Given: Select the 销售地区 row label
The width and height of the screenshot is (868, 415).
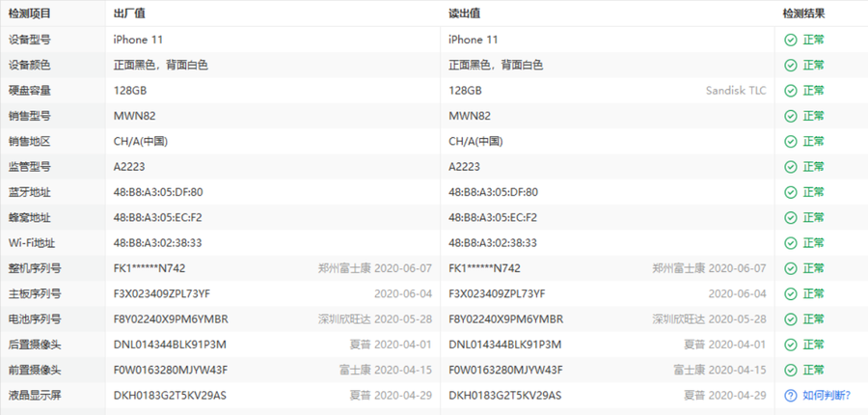Looking at the screenshot, I should (x=29, y=142).
